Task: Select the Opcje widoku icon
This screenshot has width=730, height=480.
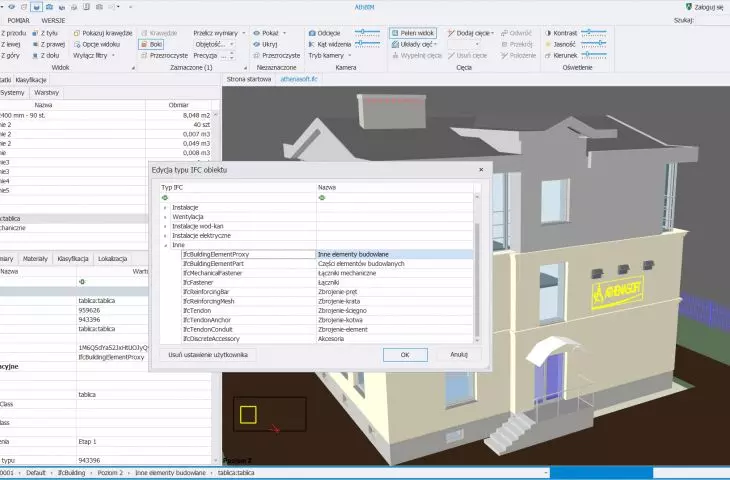Action: pos(77,44)
